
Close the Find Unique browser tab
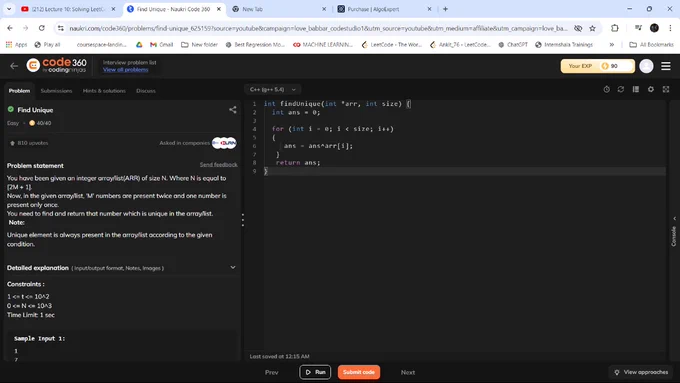point(219,9)
